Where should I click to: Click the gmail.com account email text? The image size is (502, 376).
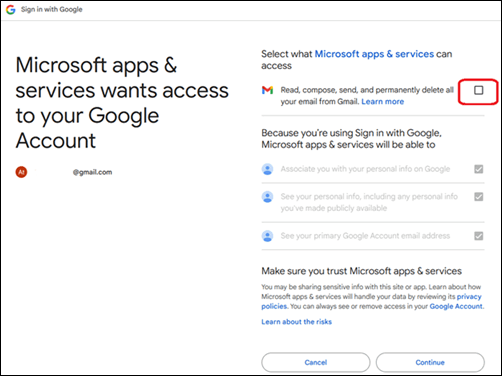coord(92,172)
